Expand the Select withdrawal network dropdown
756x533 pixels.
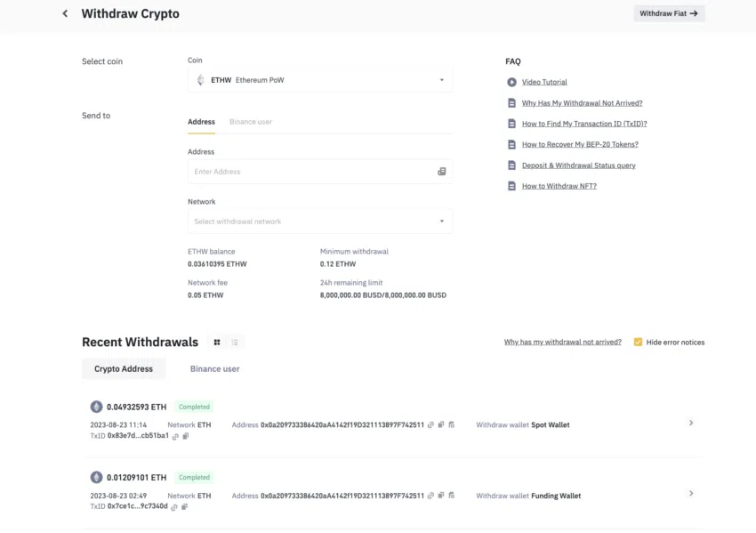pyautogui.click(x=320, y=222)
